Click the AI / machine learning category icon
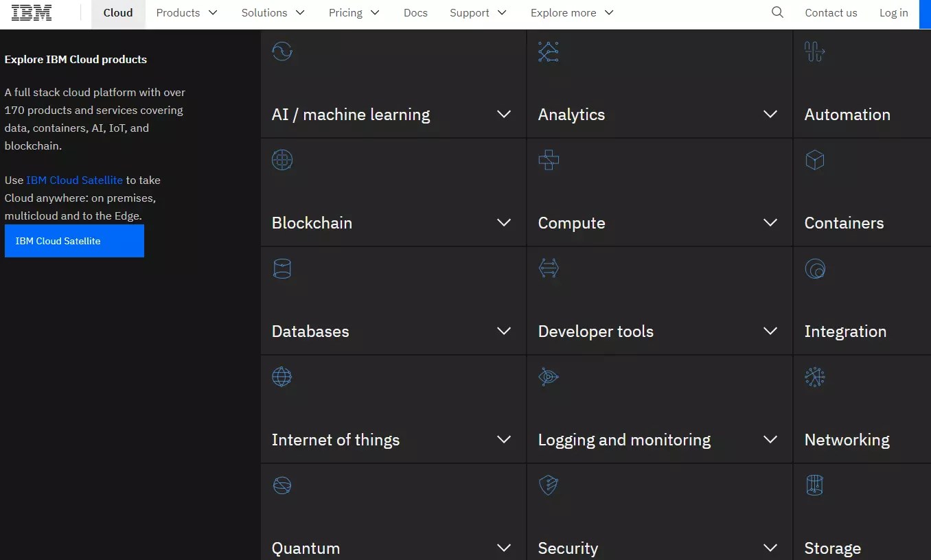Image resolution: width=931 pixels, height=560 pixels. (282, 51)
